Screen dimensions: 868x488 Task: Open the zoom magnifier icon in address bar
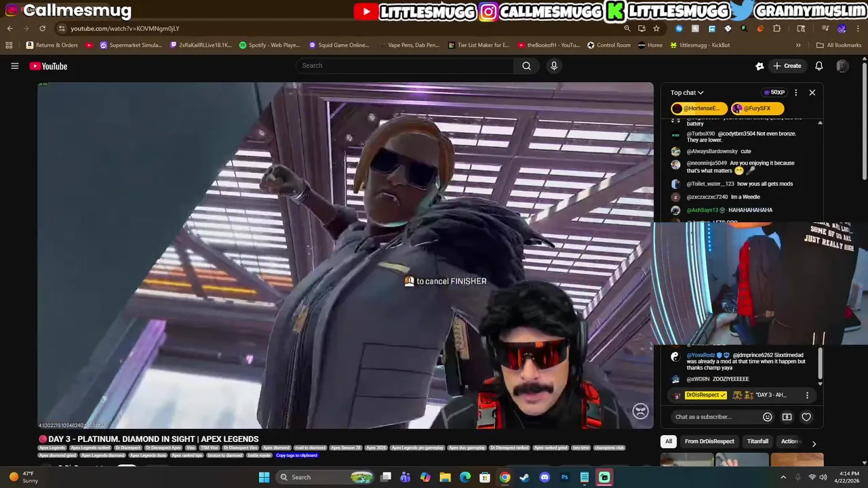tap(627, 28)
